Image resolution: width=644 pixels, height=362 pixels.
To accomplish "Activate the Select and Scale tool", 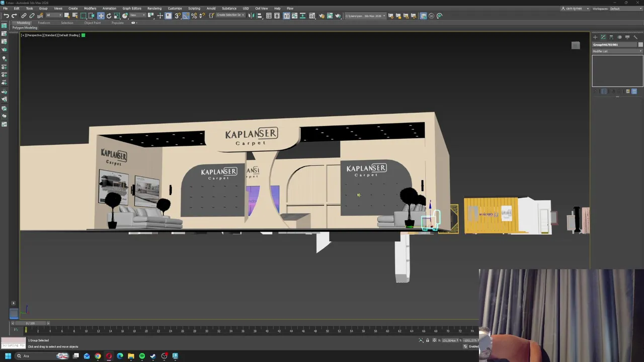I will pos(117,16).
